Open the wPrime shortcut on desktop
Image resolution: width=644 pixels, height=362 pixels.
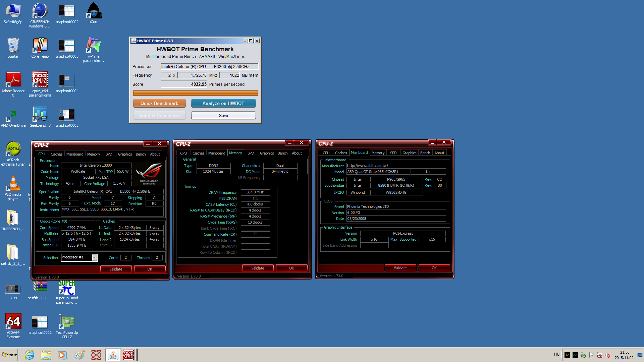94,50
